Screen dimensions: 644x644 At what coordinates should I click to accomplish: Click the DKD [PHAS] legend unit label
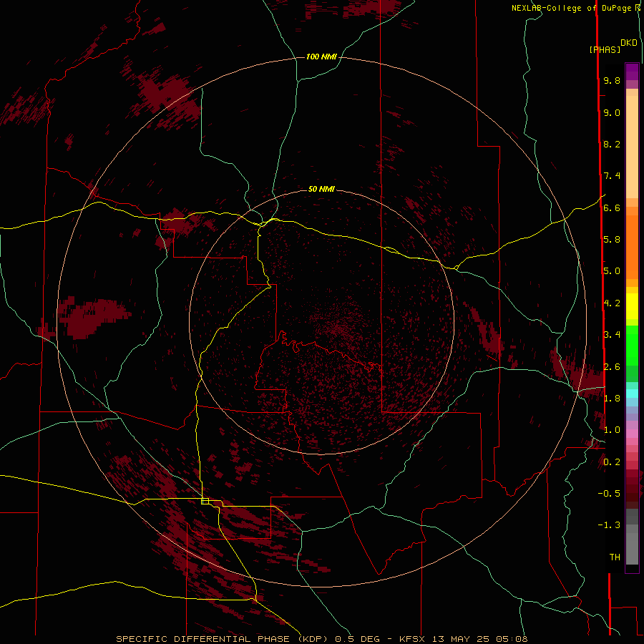(x=613, y=46)
